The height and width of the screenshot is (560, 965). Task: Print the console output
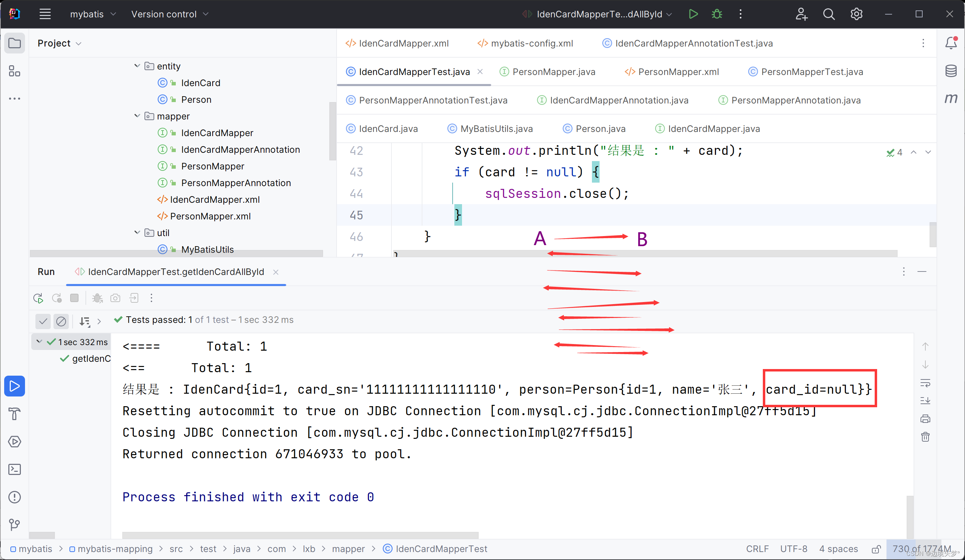(x=925, y=419)
